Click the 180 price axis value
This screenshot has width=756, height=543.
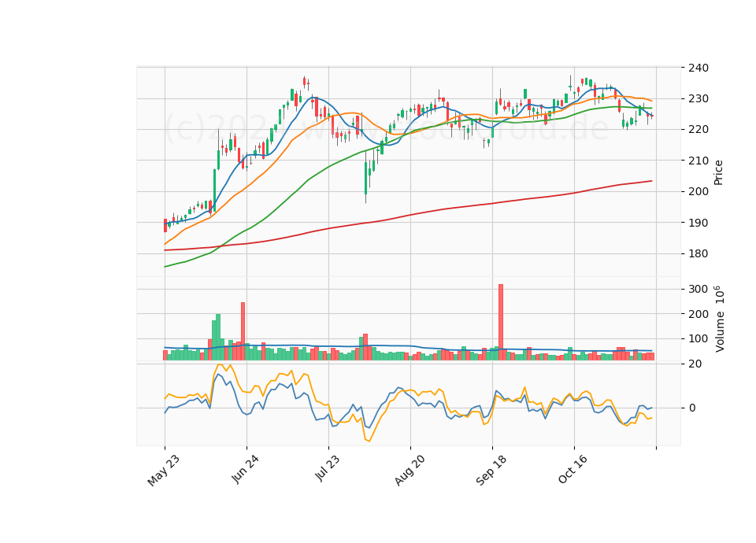(x=699, y=253)
